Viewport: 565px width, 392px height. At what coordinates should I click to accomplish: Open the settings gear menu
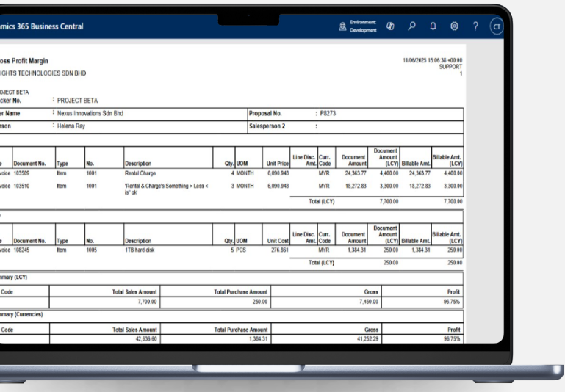click(454, 26)
